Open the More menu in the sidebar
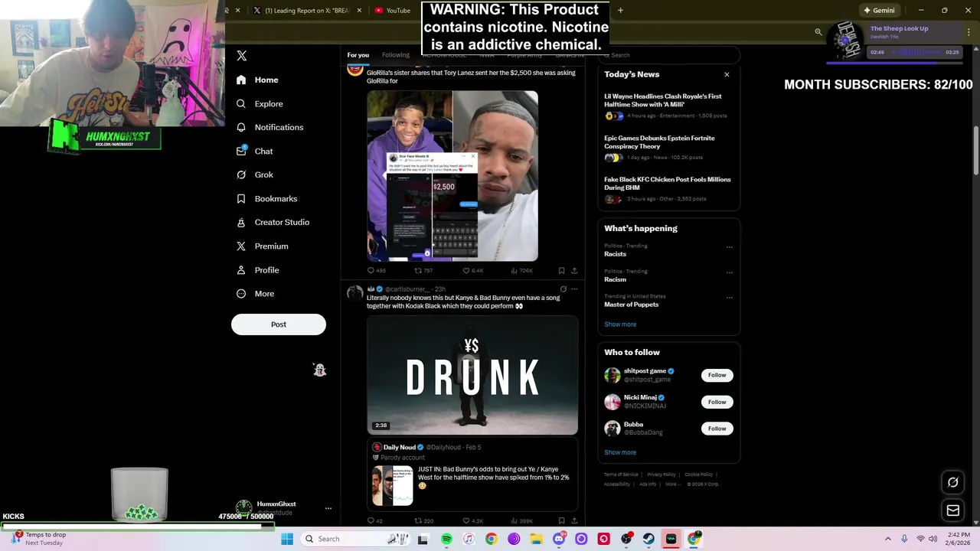Viewport: 980px width, 551px height. 255,293
